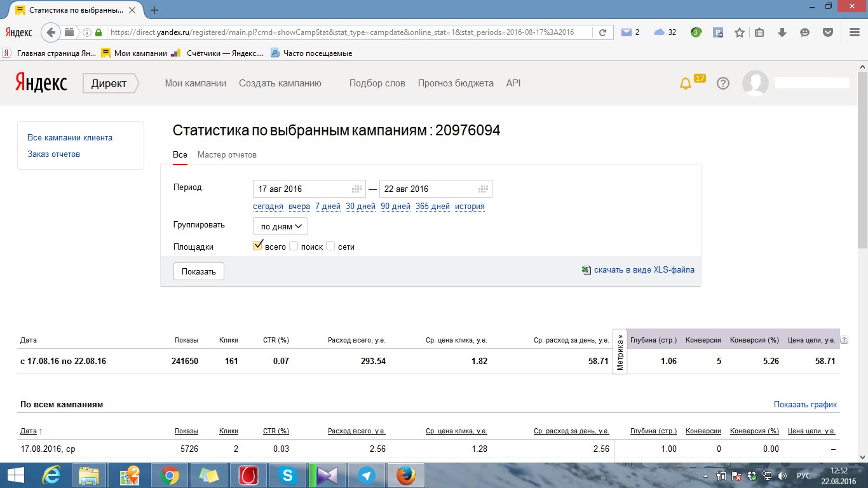Click the 'Показать' button
868x488 pixels.
point(199,271)
